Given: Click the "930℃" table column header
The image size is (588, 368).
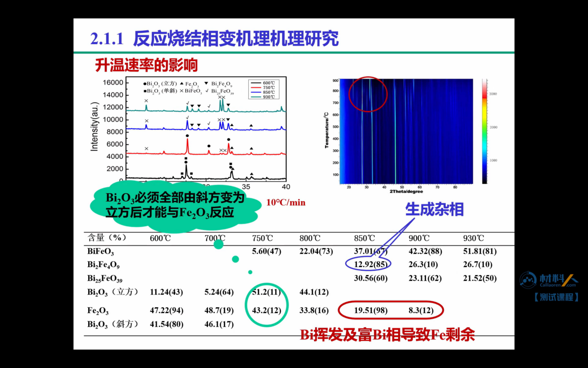Looking at the screenshot, I should [473, 238].
